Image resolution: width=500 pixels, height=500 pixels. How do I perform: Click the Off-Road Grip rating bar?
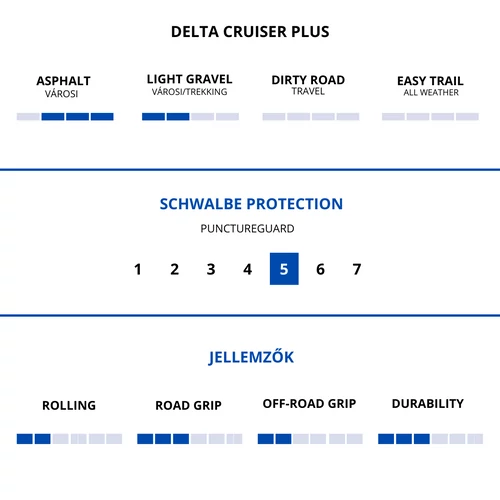(x=310, y=439)
